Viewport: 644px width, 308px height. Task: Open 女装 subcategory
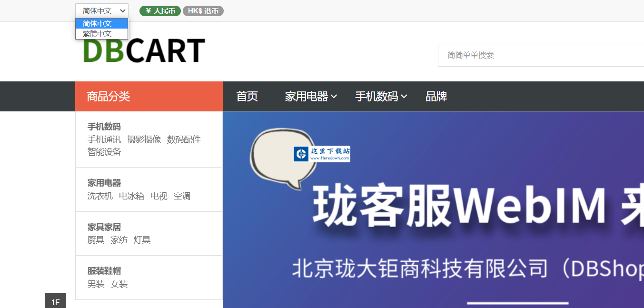click(119, 284)
